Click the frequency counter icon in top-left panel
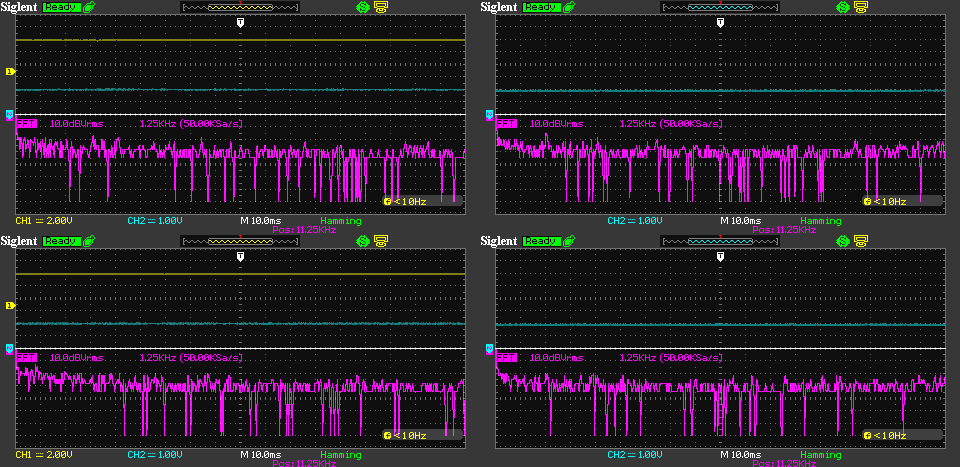 [x=387, y=201]
